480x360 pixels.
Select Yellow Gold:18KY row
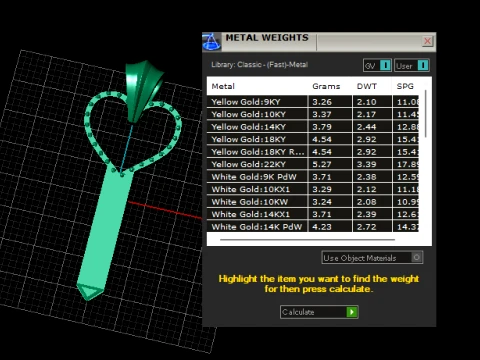point(313,139)
